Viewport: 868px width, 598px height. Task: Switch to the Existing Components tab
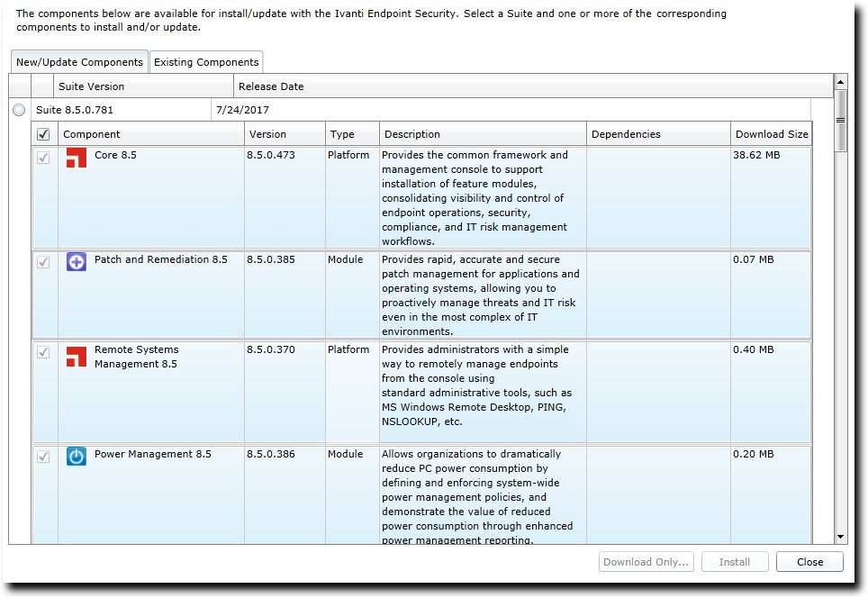(x=206, y=62)
